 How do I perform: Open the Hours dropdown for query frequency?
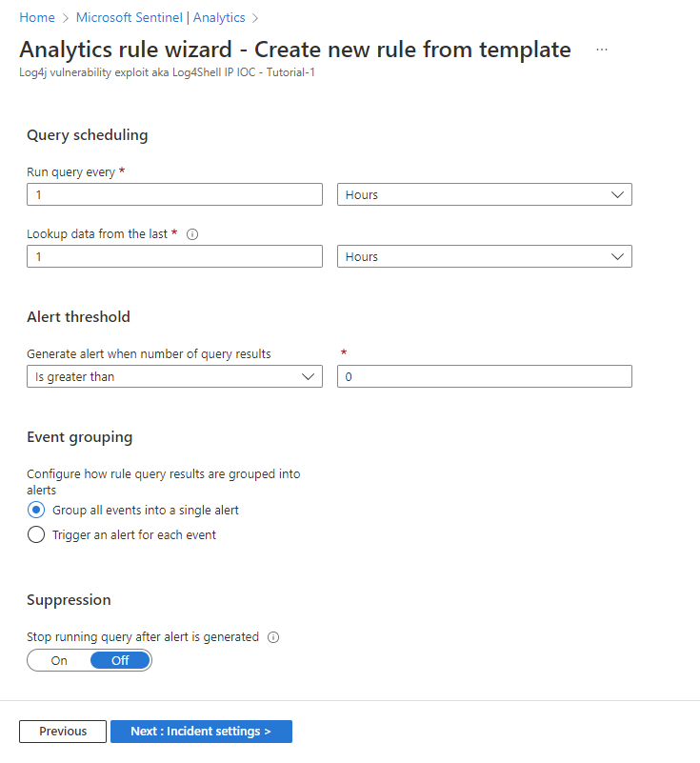coord(484,194)
